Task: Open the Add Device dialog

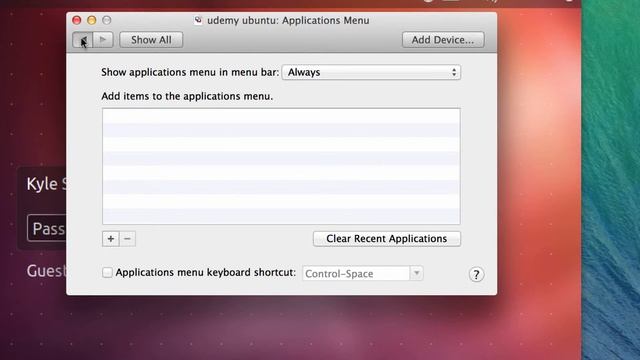Action: pos(443,40)
